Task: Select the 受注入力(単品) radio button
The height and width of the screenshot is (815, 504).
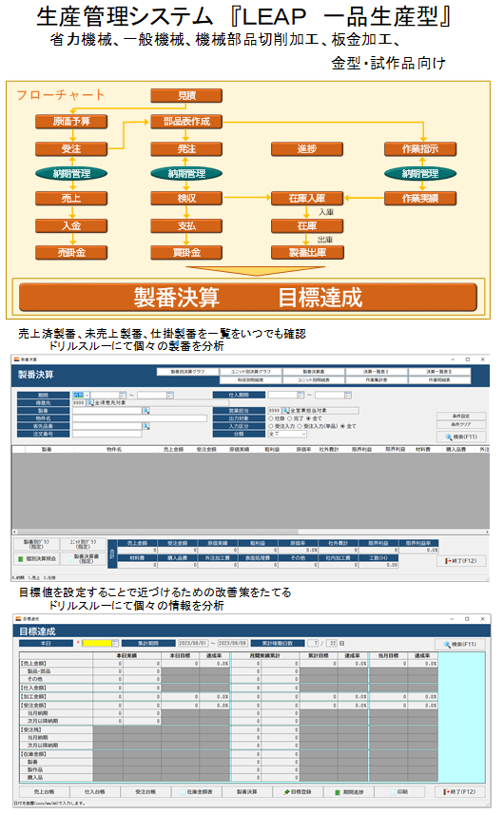Action: click(300, 426)
